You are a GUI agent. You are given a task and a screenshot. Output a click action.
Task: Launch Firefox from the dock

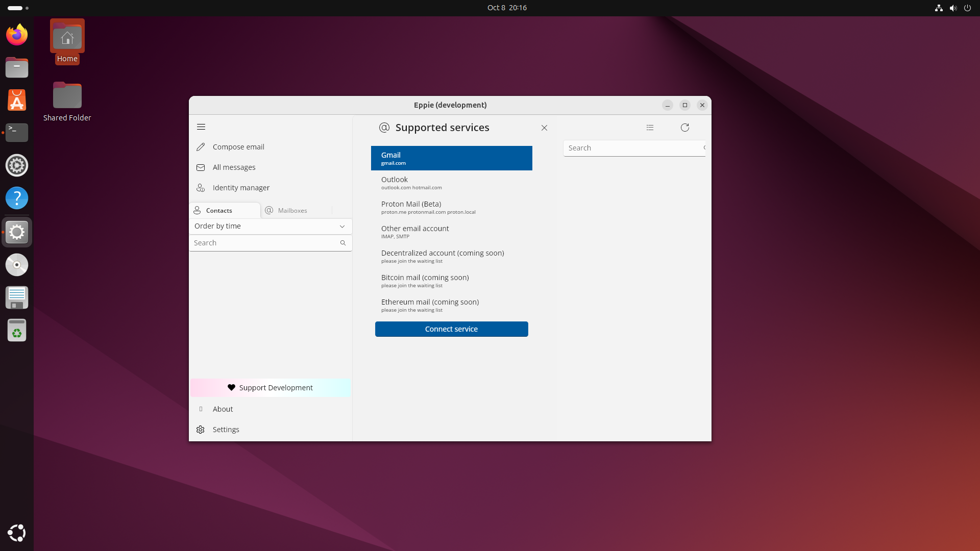tap(16, 35)
